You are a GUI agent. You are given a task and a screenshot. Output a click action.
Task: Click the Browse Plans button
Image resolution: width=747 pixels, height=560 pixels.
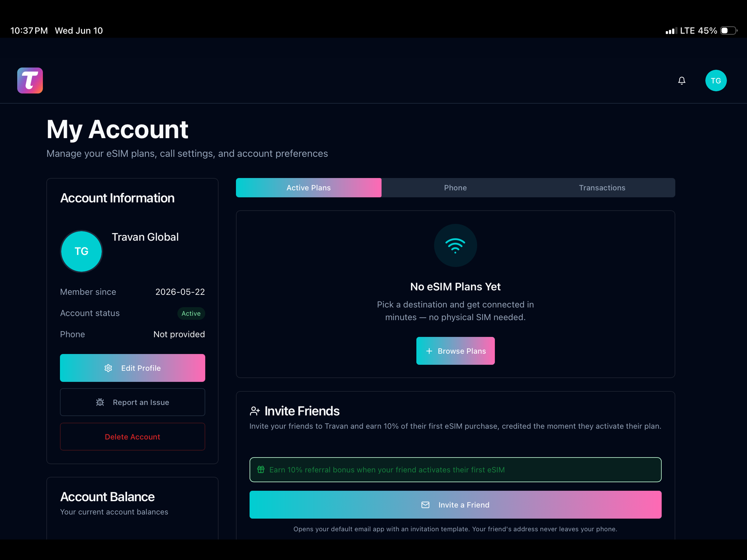coord(455,351)
